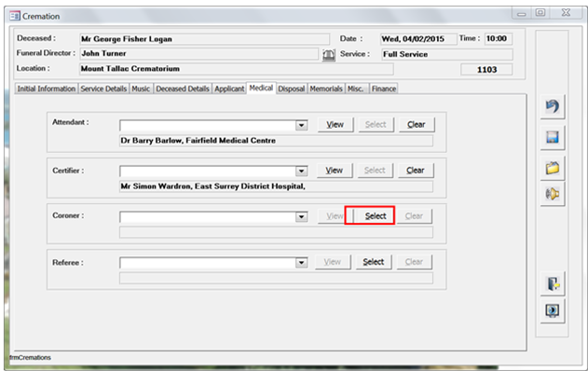Click the Attendant combo box field
This screenshot has height=371, width=588.
(213, 125)
